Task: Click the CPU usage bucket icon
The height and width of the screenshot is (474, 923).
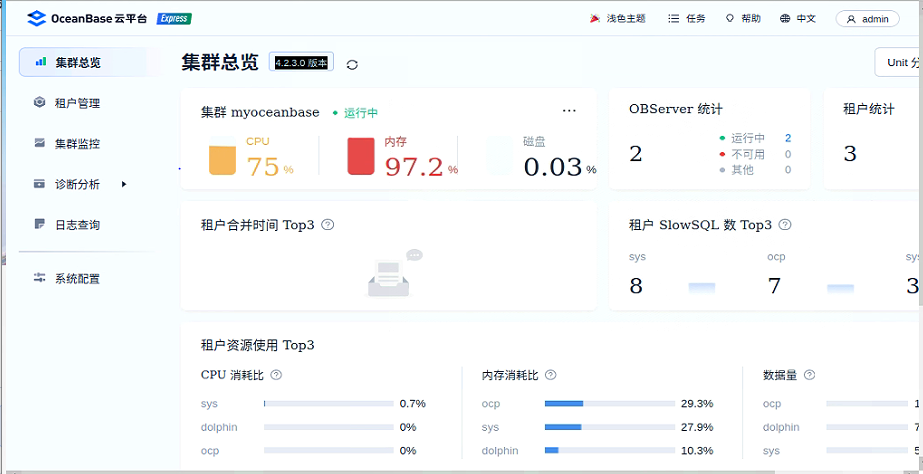Action: (x=223, y=156)
